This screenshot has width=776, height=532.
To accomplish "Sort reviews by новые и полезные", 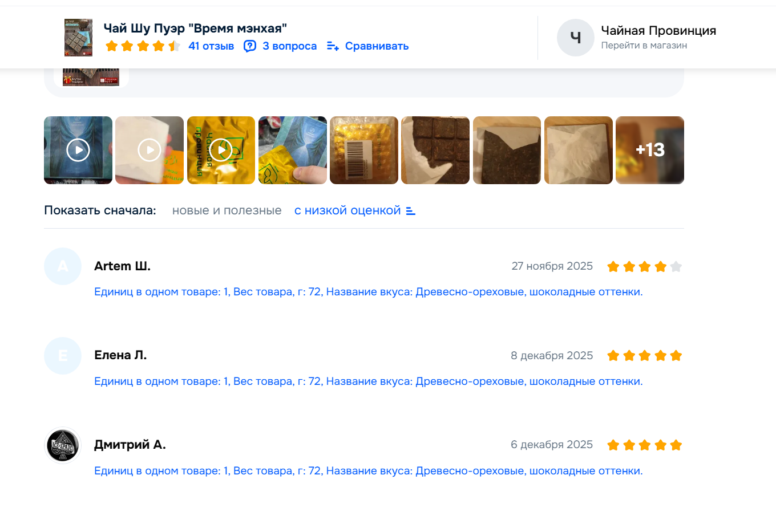I will pos(227,210).
